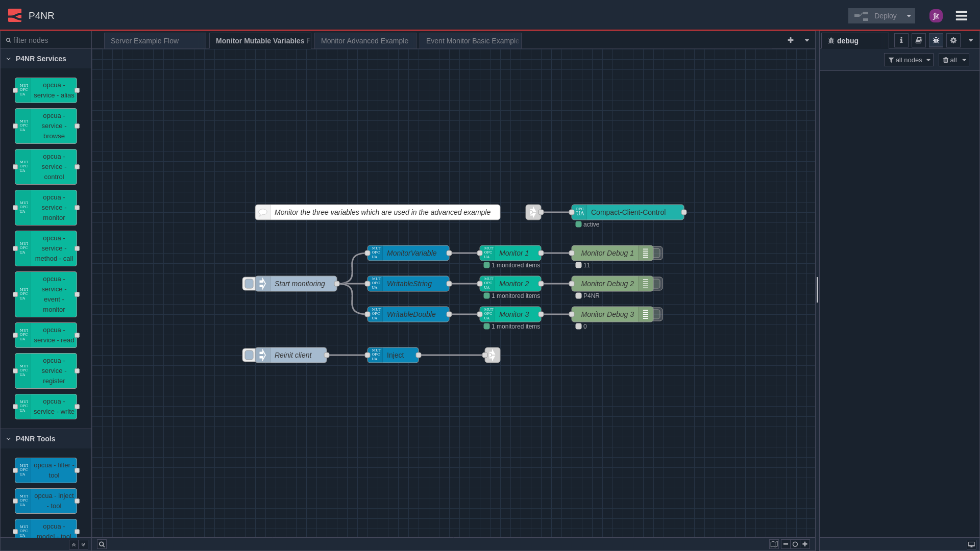Click the zoom in icon on canvas toolbar
980x551 pixels.
click(x=805, y=544)
